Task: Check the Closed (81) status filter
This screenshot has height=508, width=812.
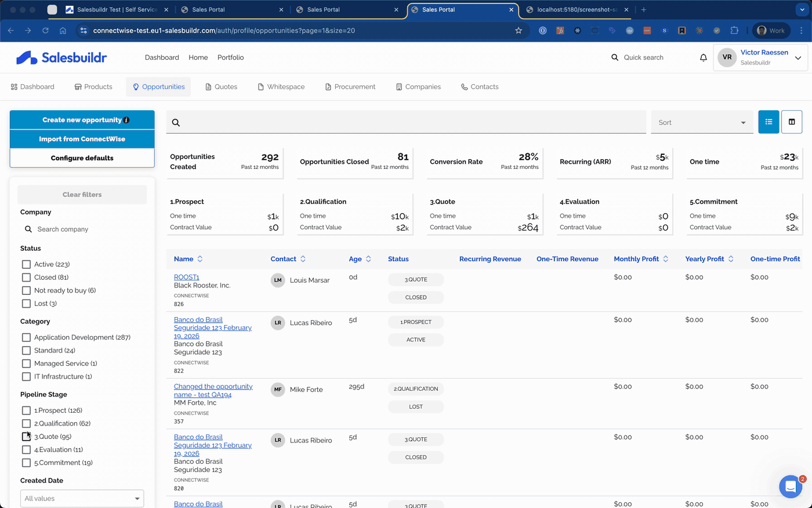Action: 26,278
